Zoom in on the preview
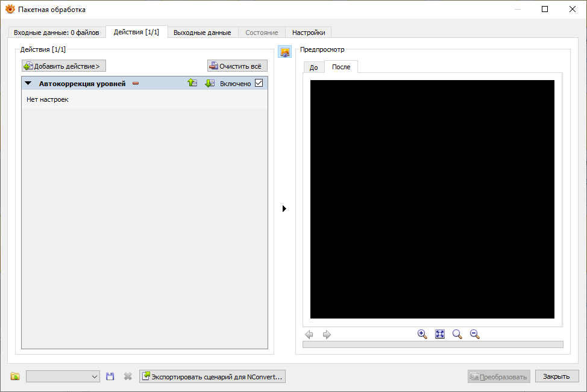This screenshot has height=392, width=587. (422, 334)
